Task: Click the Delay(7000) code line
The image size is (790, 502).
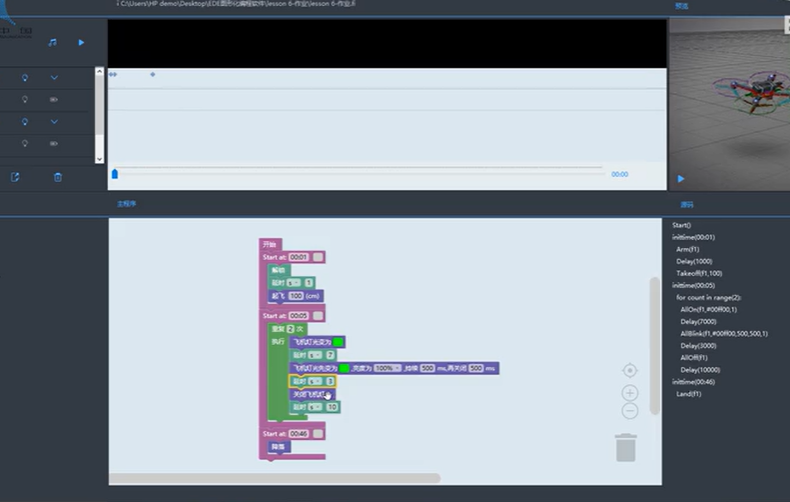Action: pyautogui.click(x=698, y=322)
